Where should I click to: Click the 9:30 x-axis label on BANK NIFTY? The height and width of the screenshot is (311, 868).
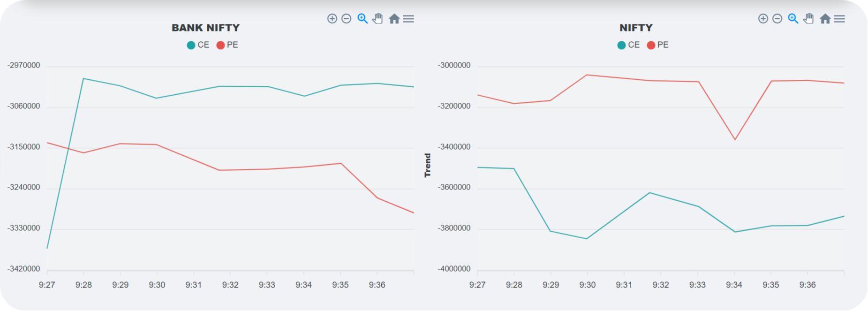click(157, 285)
